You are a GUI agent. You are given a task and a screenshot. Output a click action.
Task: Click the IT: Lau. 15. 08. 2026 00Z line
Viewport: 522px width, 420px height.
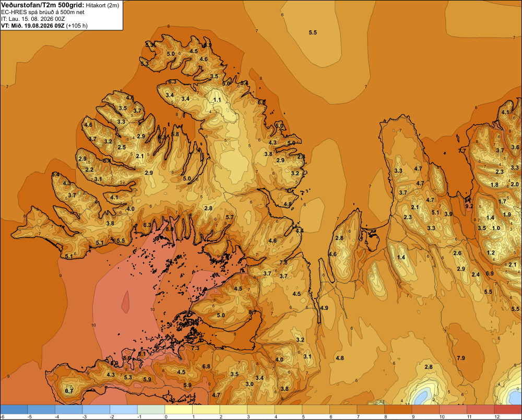coord(33,19)
